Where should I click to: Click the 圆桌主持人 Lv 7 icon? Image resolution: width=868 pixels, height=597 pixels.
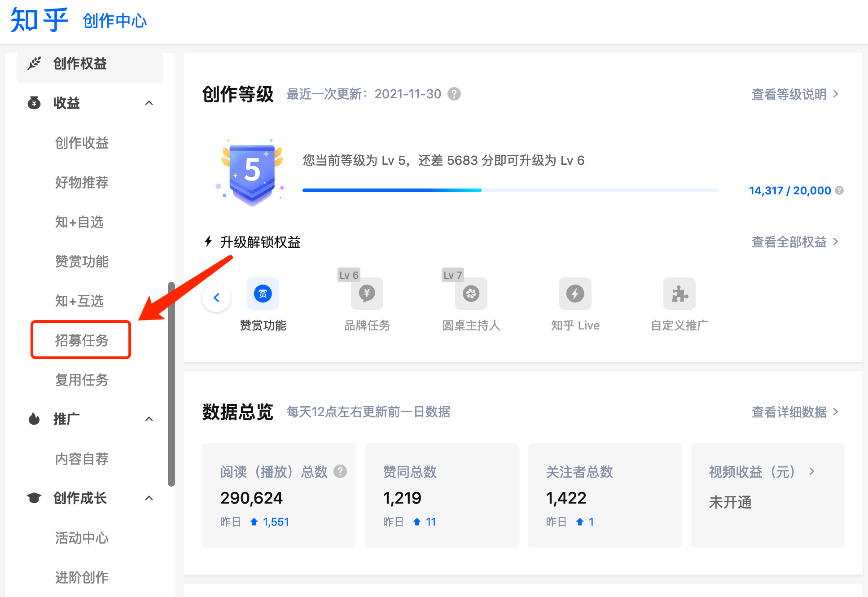(471, 294)
